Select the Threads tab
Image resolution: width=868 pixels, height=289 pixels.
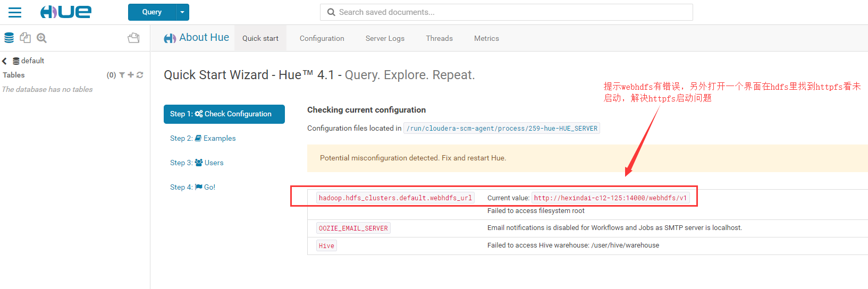(439, 38)
